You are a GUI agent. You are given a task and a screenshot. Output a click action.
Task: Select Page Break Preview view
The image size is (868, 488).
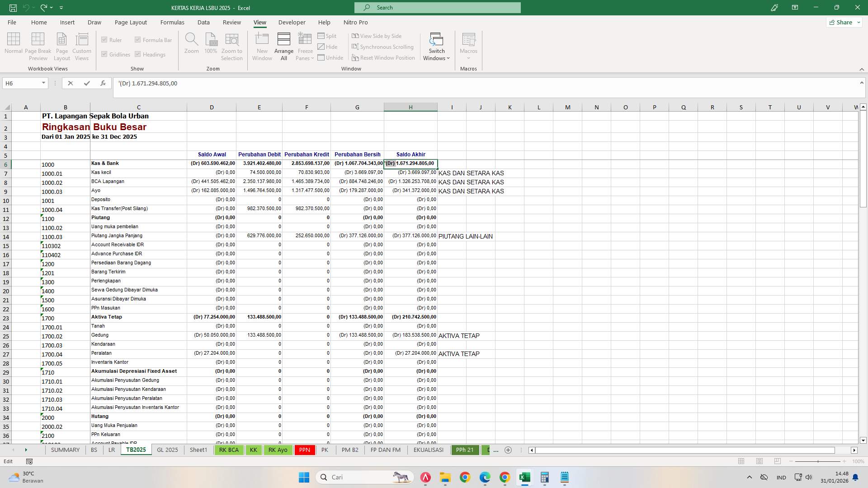pos(38,45)
